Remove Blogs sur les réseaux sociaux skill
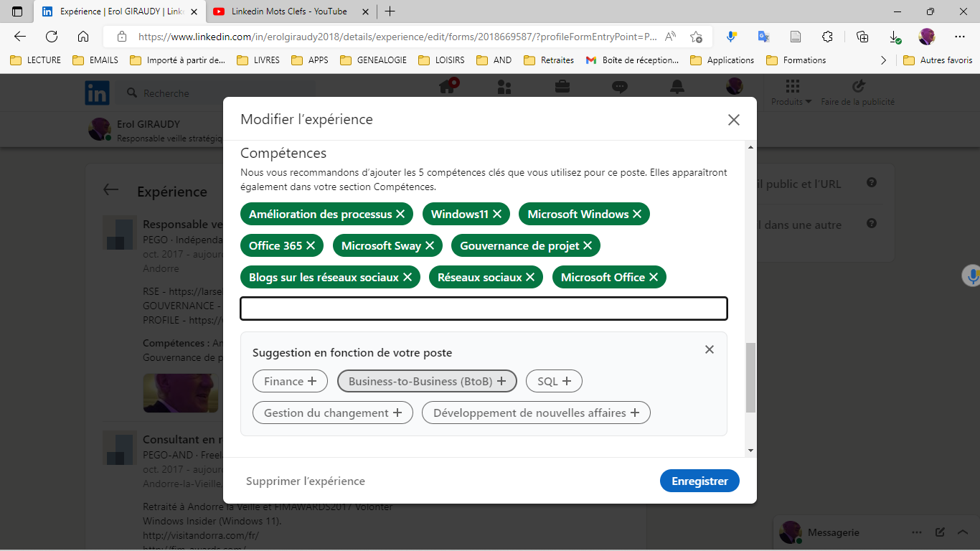 click(407, 277)
